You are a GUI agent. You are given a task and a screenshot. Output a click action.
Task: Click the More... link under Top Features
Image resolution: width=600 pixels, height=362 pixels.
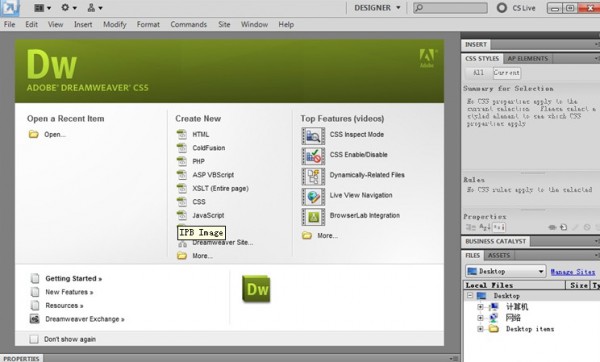(327, 236)
